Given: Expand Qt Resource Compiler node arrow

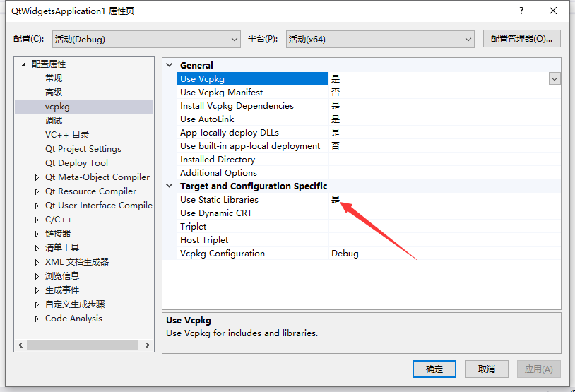Looking at the screenshot, I should (x=37, y=191).
